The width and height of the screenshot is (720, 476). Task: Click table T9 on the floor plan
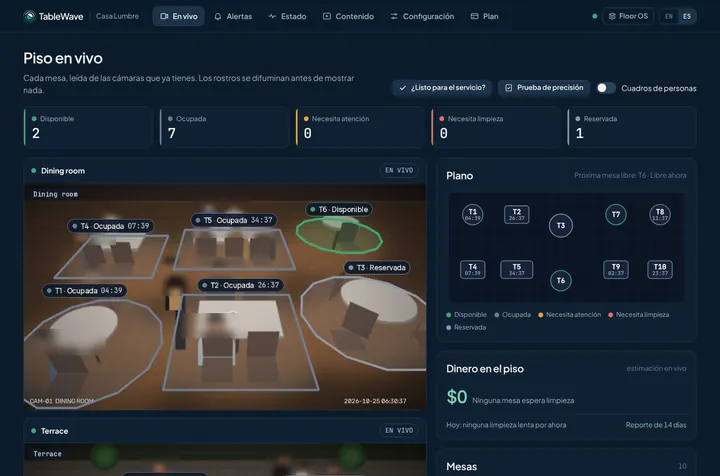[x=616, y=269]
